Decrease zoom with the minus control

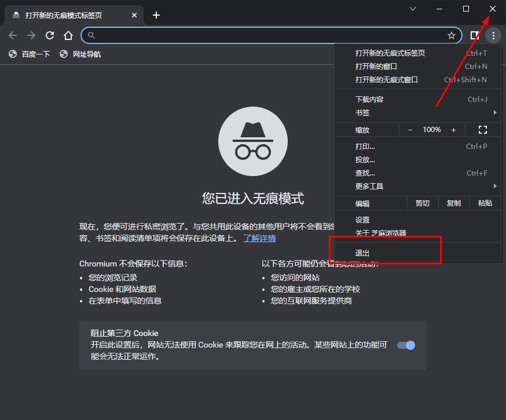tap(410, 129)
